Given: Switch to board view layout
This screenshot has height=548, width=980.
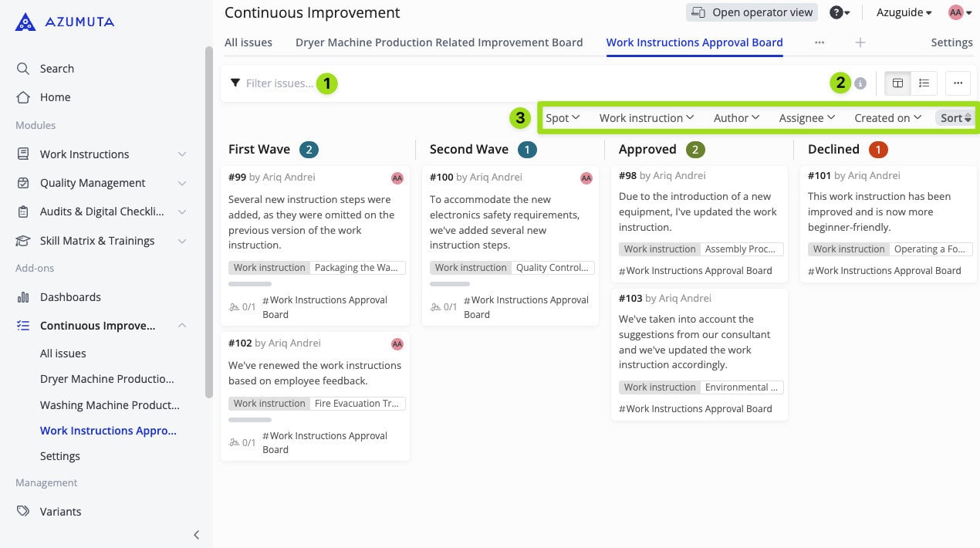Looking at the screenshot, I should click(897, 83).
